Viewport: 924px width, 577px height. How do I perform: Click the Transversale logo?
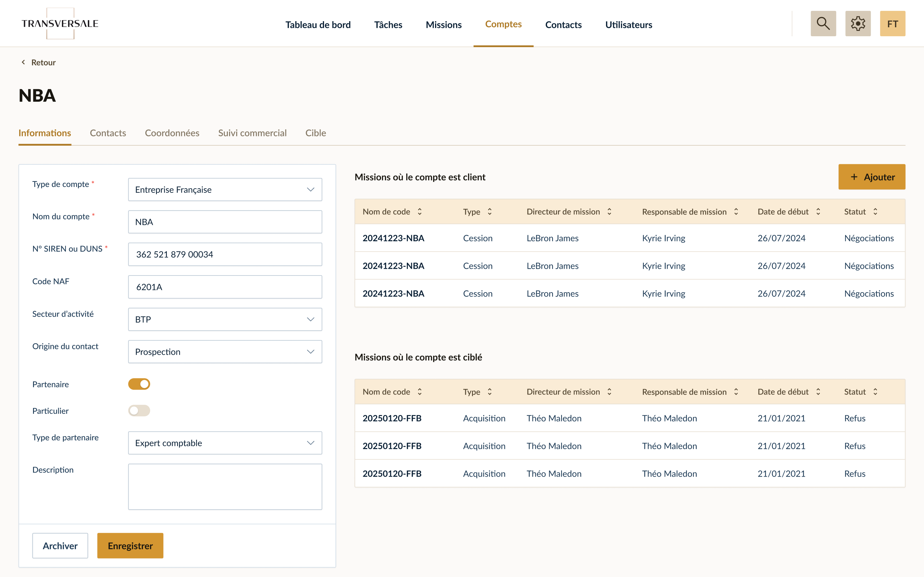coord(60,24)
